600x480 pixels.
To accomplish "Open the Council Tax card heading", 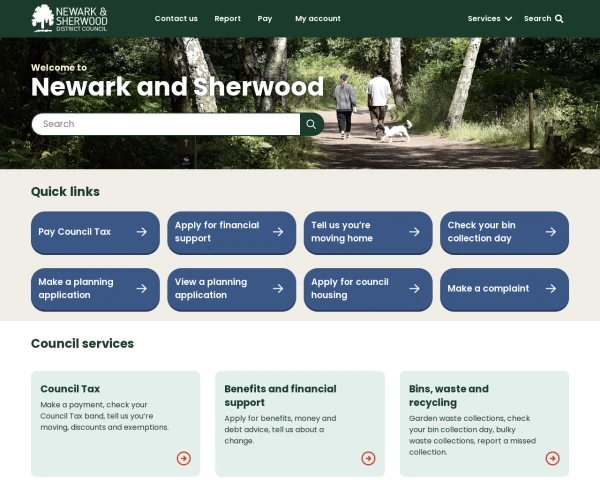I will tap(70, 389).
